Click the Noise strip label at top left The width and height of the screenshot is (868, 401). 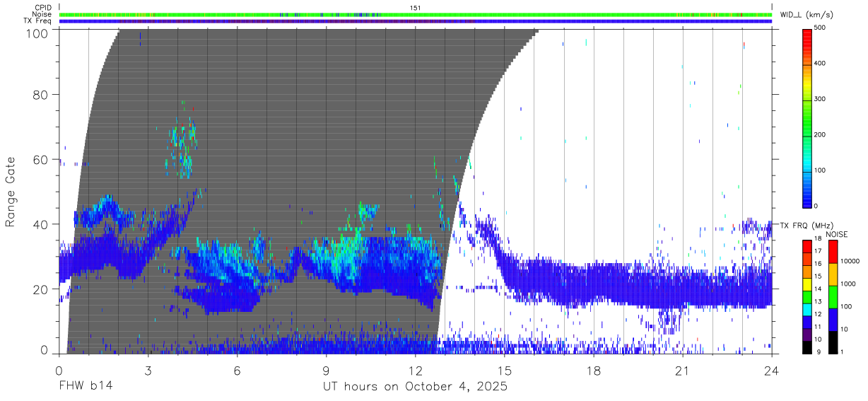coord(42,14)
